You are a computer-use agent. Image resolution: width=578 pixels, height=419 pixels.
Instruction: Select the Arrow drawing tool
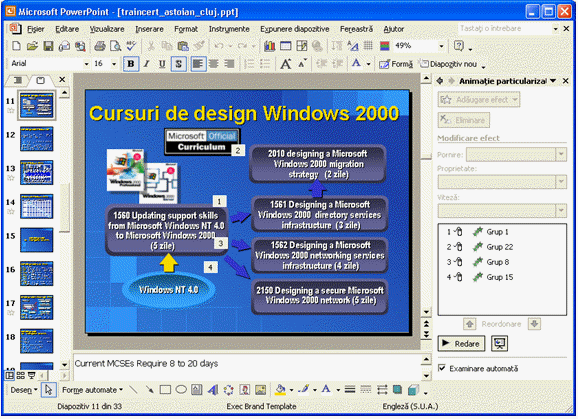pyautogui.click(x=149, y=390)
